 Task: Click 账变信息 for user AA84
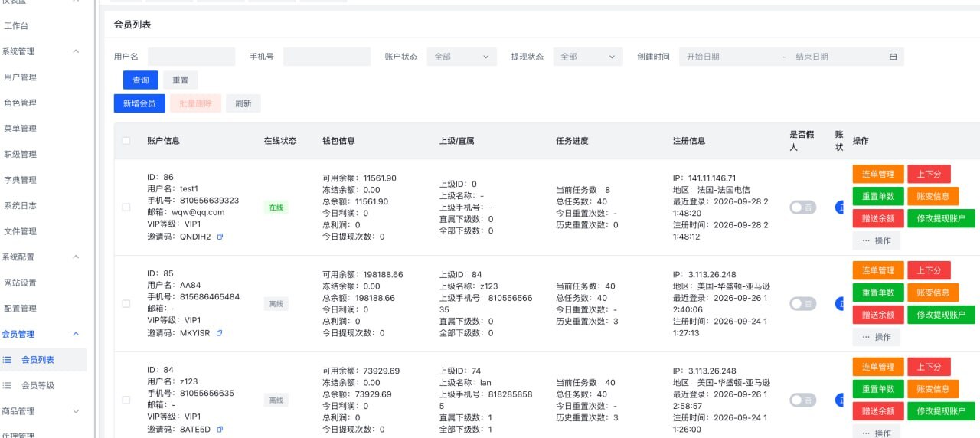(x=933, y=293)
